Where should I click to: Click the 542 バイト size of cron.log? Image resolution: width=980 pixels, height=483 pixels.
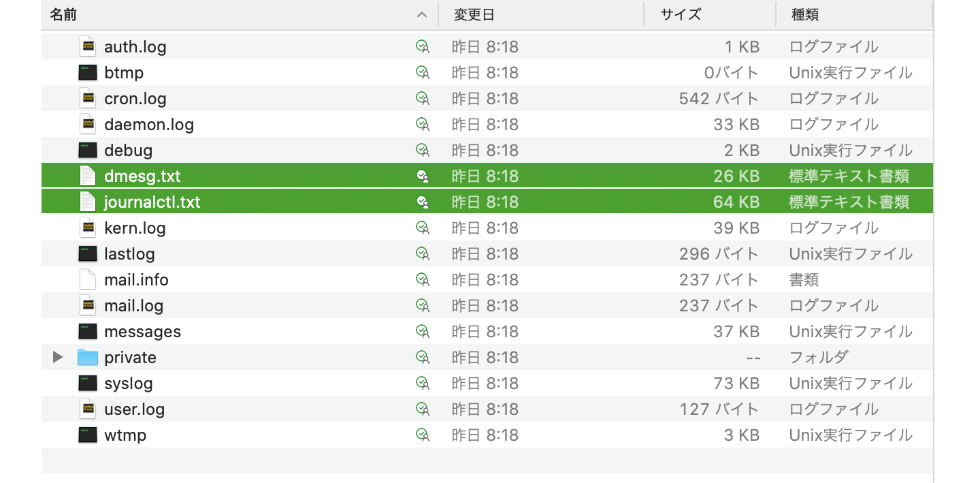click(x=719, y=99)
